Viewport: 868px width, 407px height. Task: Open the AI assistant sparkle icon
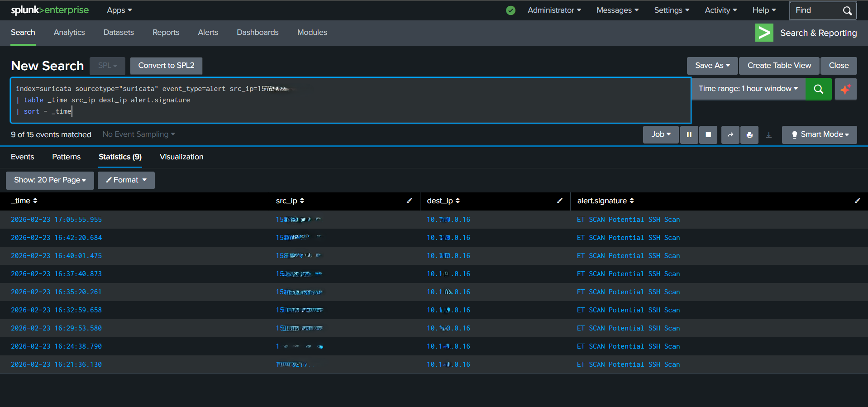pyautogui.click(x=845, y=89)
